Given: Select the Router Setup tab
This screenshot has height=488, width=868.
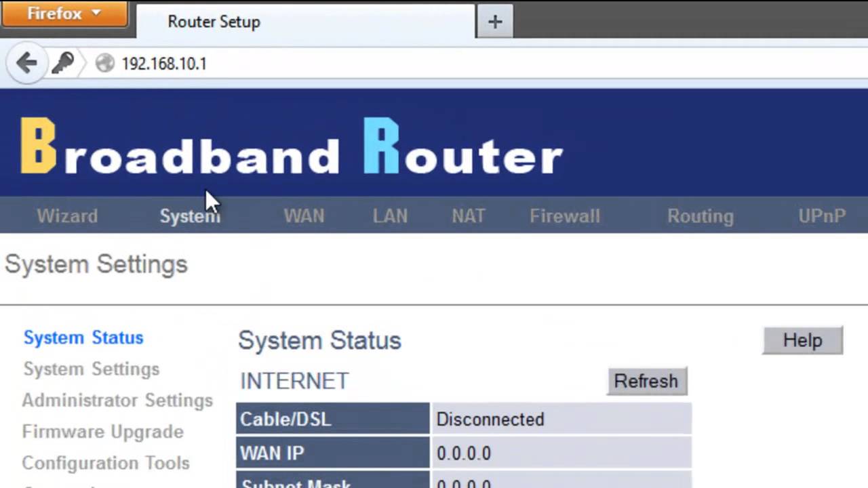Looking at the screenshot, I should click(x=305, y=22).
